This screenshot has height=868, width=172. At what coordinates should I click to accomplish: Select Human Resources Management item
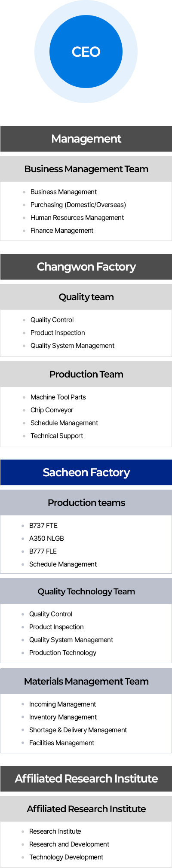point(77,218)
